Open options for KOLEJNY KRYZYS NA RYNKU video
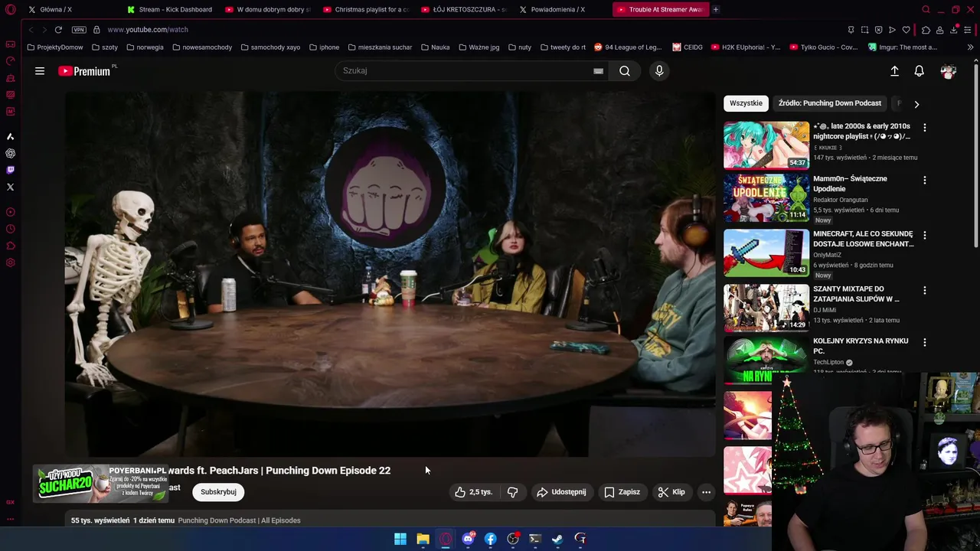The image size is (980, 551). point(924,343)
